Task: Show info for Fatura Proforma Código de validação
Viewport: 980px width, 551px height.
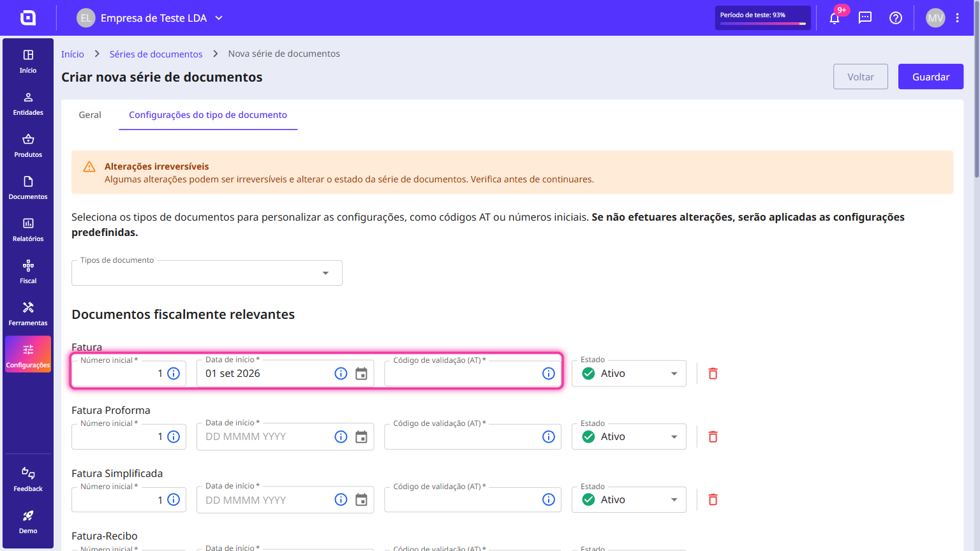Action: point(549,437)
